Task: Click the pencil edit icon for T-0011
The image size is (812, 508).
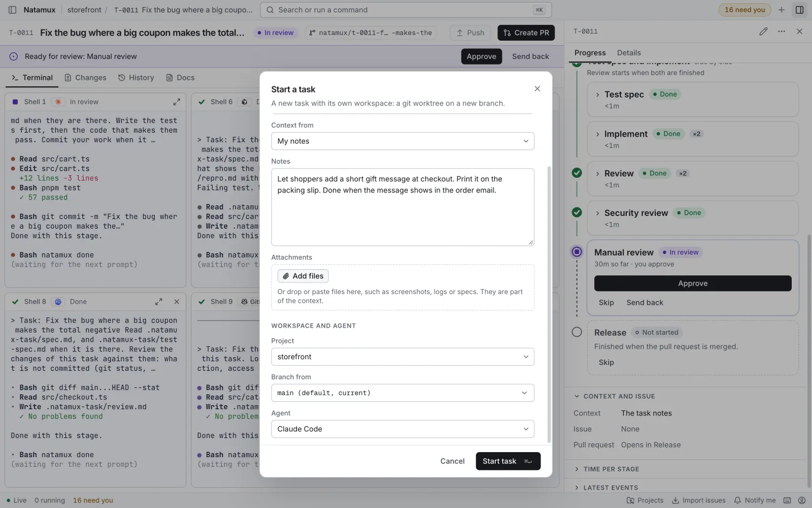Action: pyautogui.click(x=763, y=31)
